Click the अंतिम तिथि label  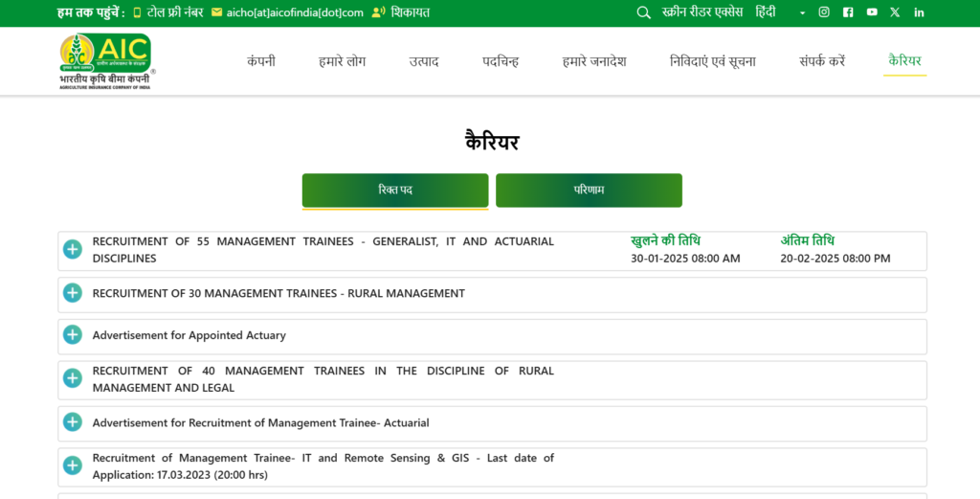click(x=807, y=240)
